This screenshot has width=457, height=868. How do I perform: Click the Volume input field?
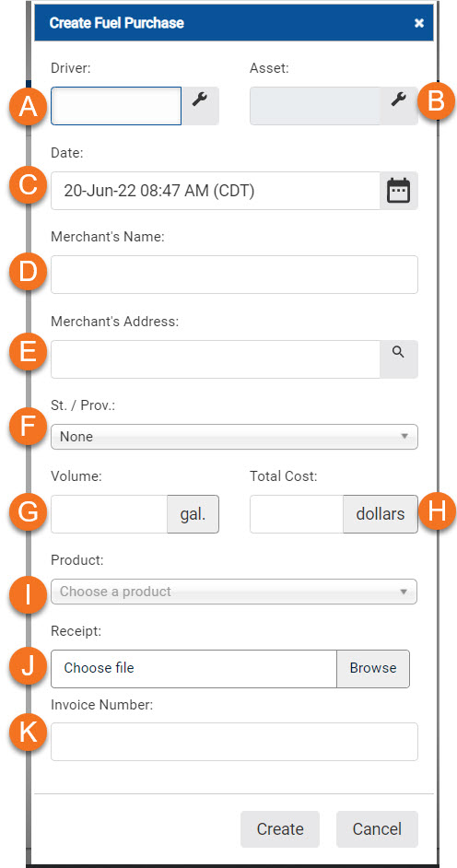[x=109, y=514]
